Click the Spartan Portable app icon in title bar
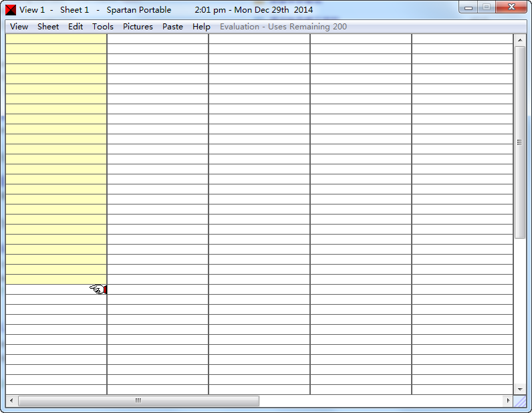Image resolution: width=532 pixels, height=413 pixels. pos(11,10)
